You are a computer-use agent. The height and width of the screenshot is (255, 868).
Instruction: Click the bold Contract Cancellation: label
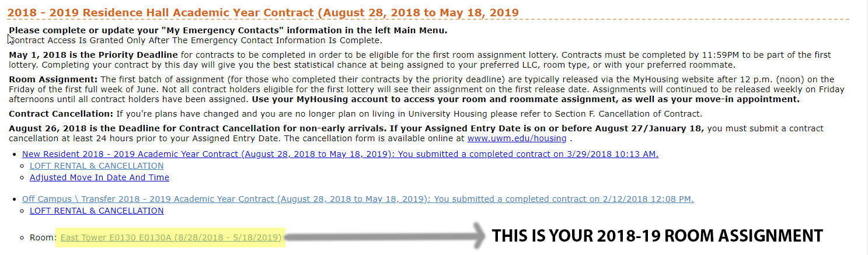click(61, 114)
